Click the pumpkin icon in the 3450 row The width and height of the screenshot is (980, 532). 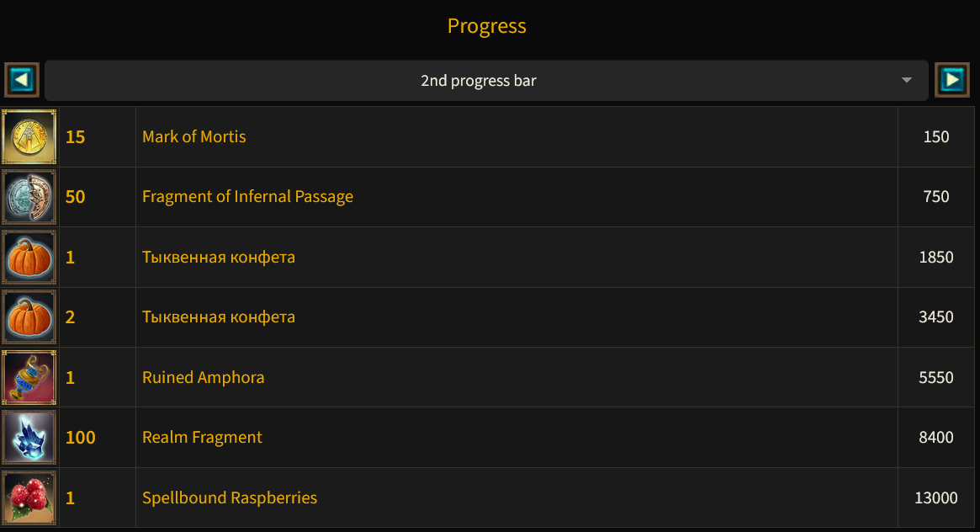click(x=29, y=317)
